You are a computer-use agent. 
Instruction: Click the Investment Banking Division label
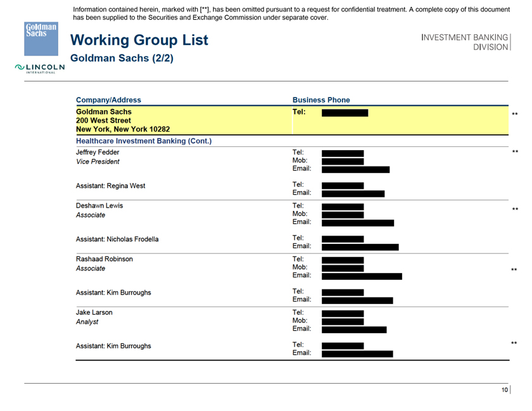pyautogui.click(x=465, y=42)
